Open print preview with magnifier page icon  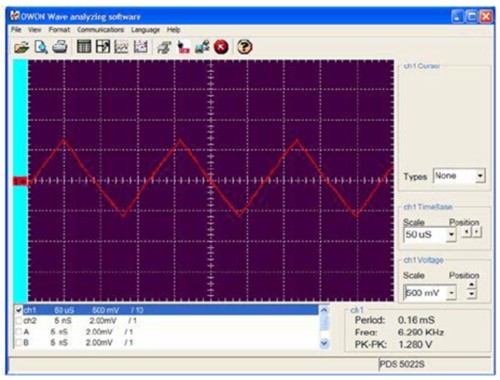click(x=41, y=47)
